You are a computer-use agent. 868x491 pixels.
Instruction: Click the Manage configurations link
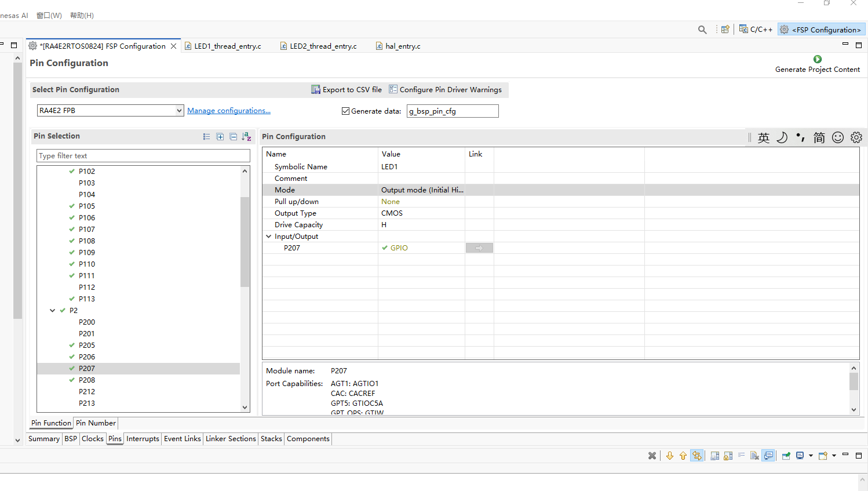pos(229,111)
